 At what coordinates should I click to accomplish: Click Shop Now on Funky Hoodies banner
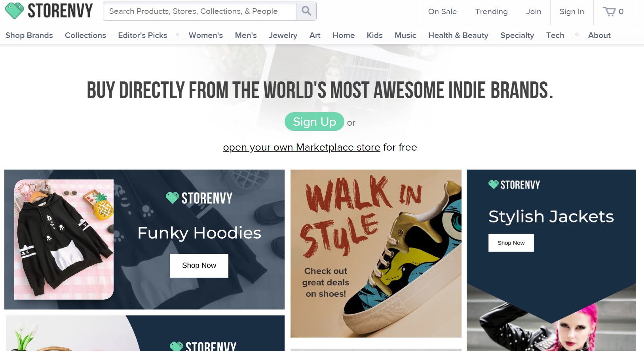[199, 266]
